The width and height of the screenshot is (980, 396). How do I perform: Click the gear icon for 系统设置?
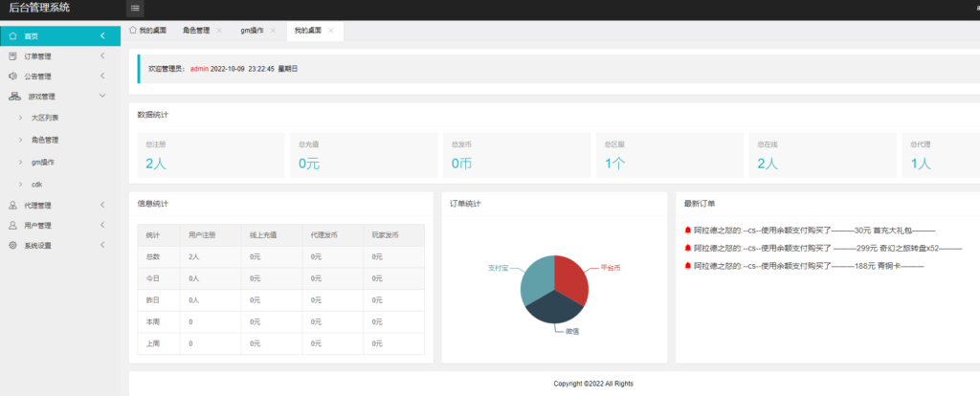pos(12,246)
